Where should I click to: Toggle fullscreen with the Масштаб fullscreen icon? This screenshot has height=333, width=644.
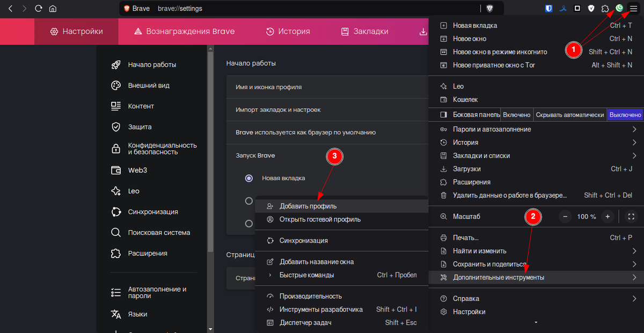coord(631,217)
